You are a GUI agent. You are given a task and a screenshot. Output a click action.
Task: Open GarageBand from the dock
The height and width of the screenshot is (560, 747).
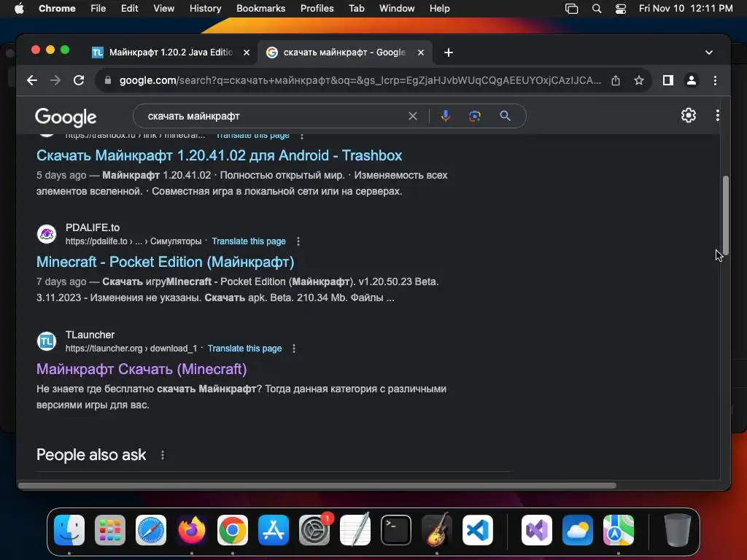click(437, 530)
